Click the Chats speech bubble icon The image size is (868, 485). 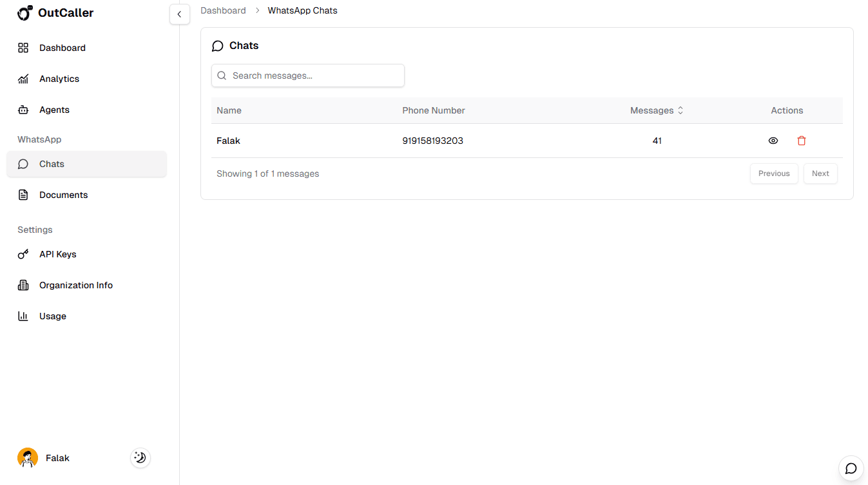click(x=23, y=164)
